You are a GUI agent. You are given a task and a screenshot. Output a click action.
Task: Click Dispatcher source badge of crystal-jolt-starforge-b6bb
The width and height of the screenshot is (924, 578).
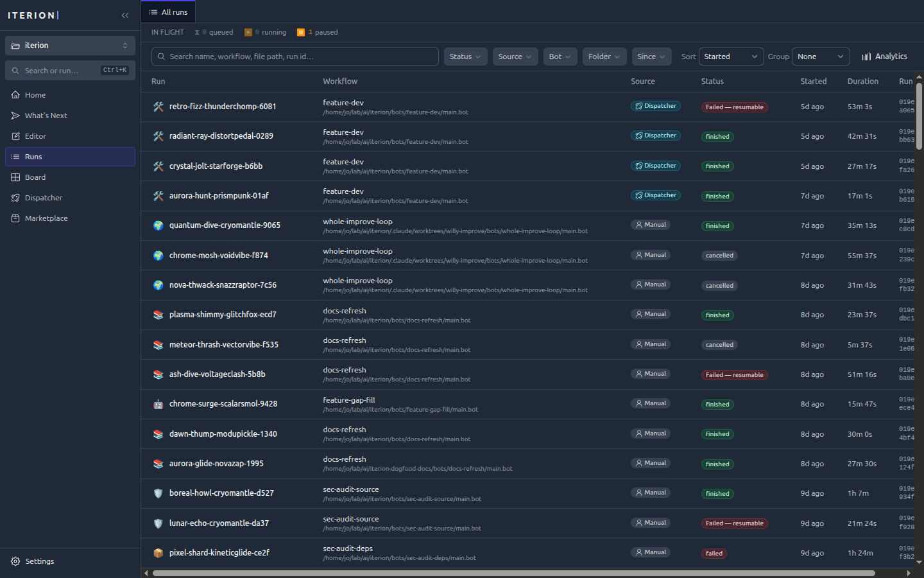[656, 166]
